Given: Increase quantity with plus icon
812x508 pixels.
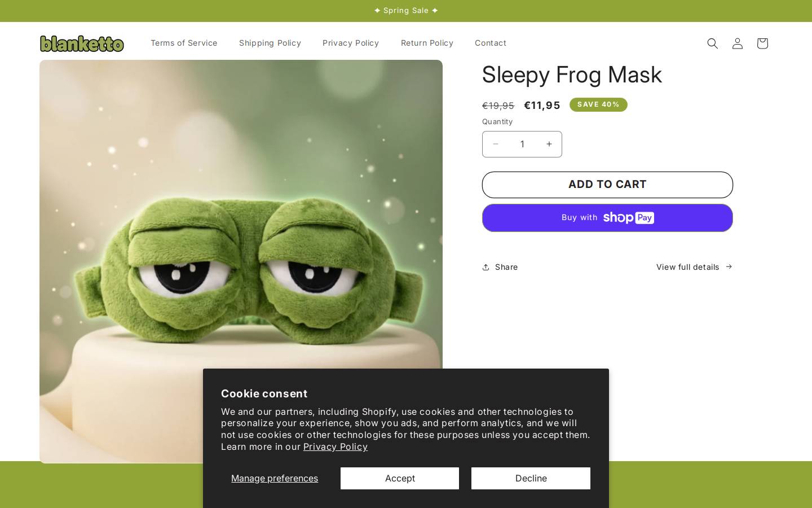Looking at the screenshot, I should pos(549,144).
